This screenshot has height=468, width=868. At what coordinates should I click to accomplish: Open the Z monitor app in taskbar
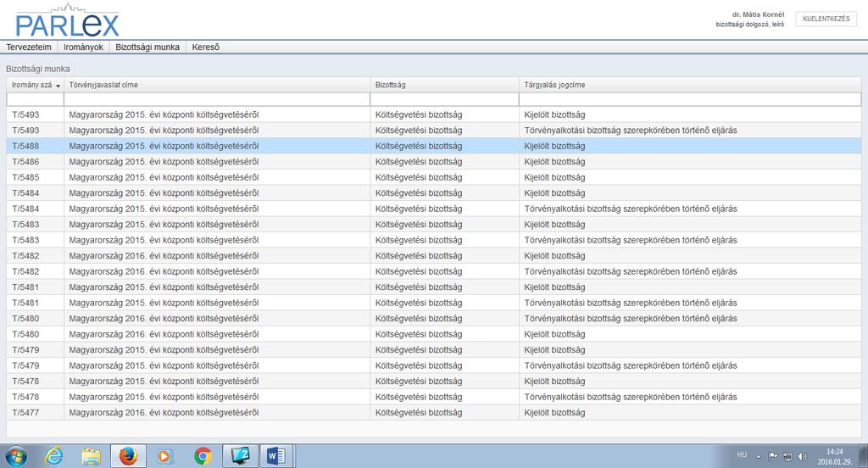point(240,456)
